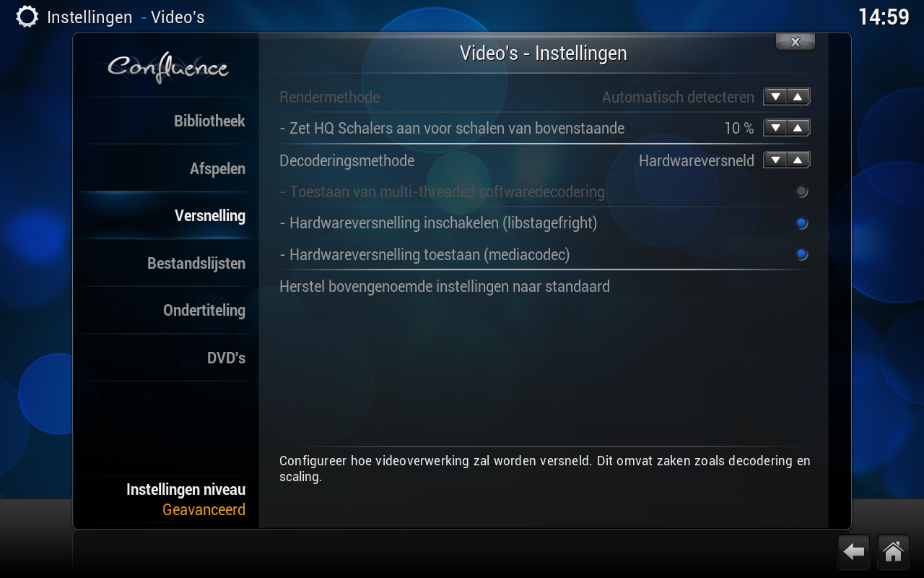Disable libstagefright hardwareversnelling toggle
The width and height of the screenshot is (924, 578).
tap(801, 223)
